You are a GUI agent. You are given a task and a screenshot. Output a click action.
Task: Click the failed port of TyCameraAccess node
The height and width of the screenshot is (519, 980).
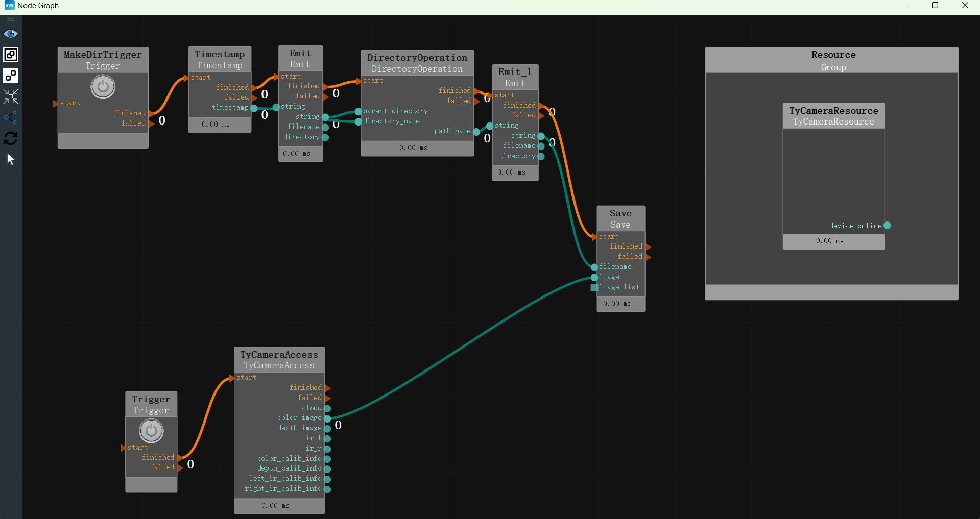328,398
